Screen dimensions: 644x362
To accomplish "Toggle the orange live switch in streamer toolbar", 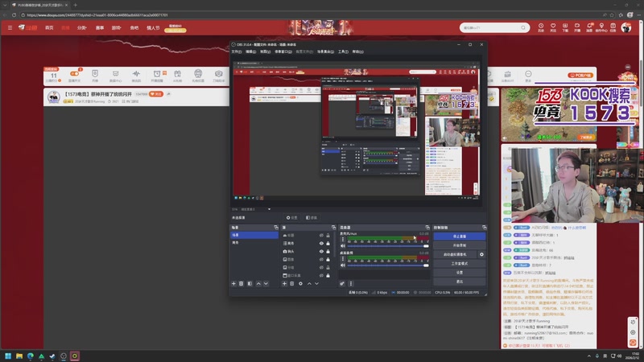I will (74, 74).
